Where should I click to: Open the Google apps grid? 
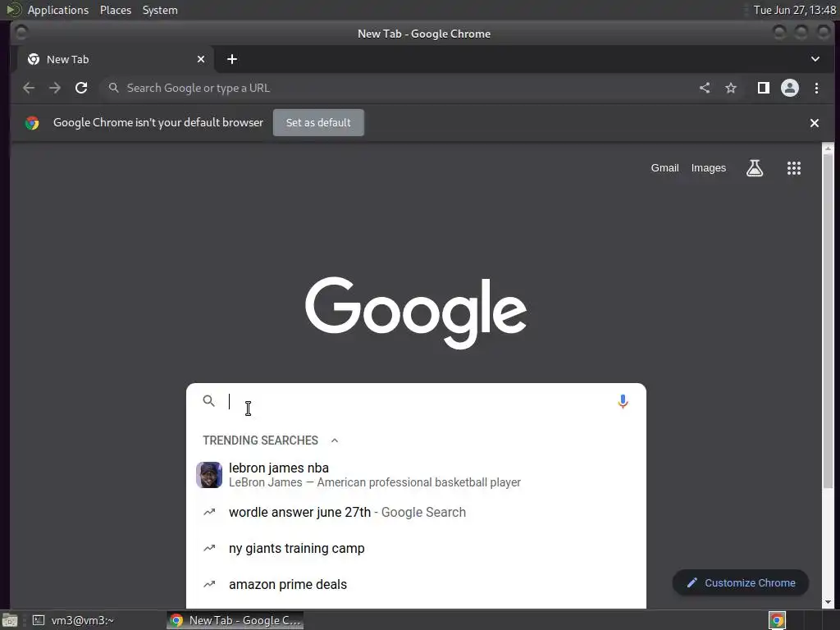click(x=794, y=168)
